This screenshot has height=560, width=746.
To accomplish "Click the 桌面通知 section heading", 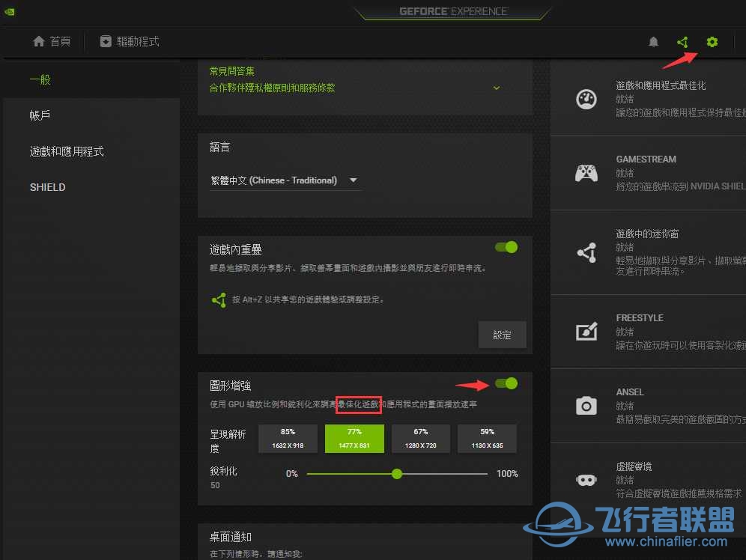I will tap(230, 537).
